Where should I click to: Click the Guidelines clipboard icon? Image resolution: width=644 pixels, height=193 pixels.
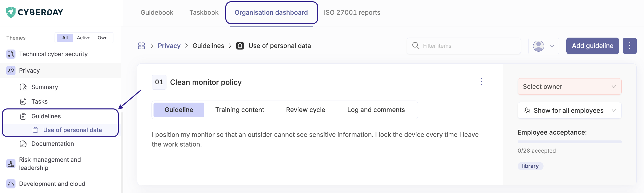[x=23, y=116]
